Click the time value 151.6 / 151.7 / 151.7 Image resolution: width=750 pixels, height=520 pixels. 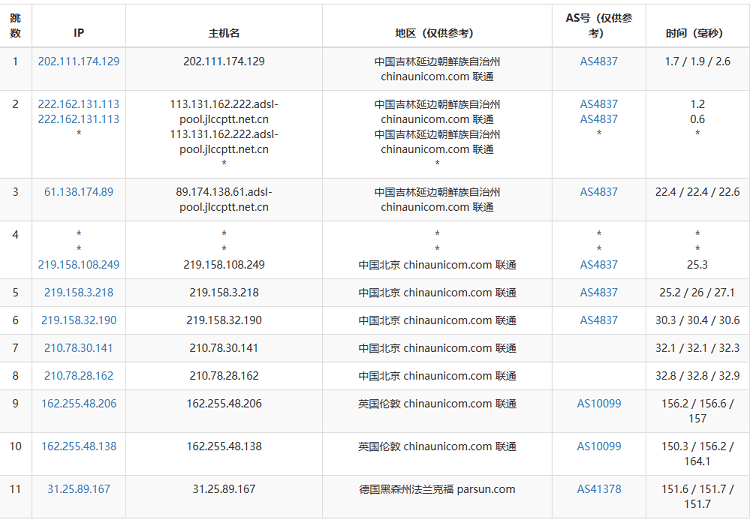pos(697,497)
